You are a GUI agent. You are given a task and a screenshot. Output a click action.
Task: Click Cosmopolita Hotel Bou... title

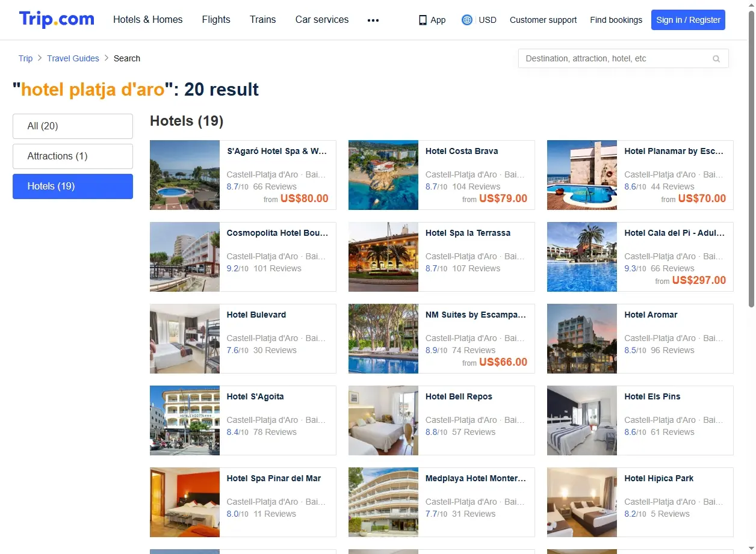(277, 233)
